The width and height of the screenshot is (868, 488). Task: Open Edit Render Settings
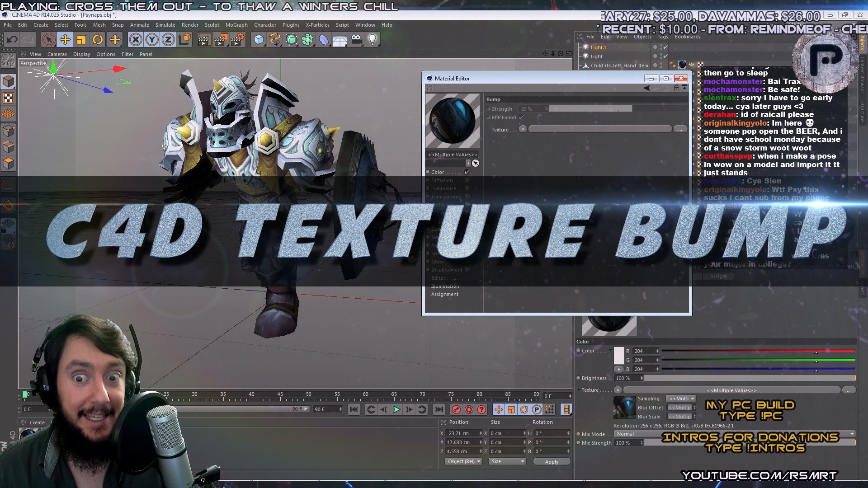click(x=237, y=40)
